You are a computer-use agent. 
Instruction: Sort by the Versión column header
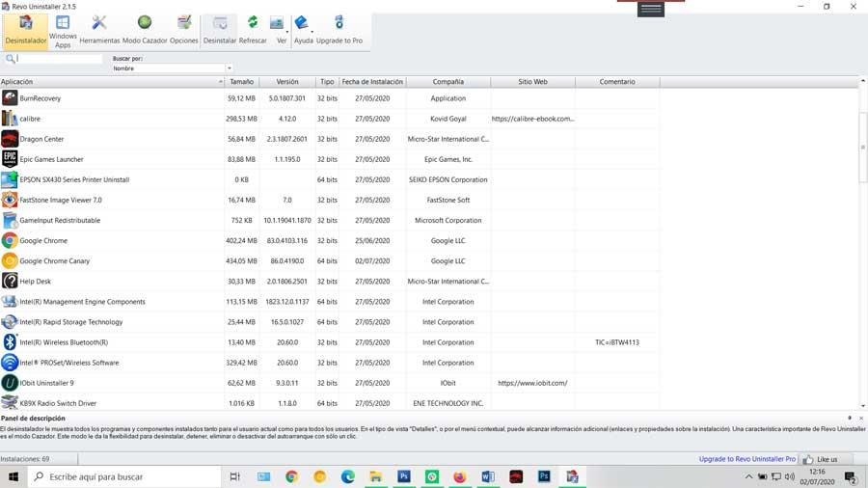coord(286,81)
